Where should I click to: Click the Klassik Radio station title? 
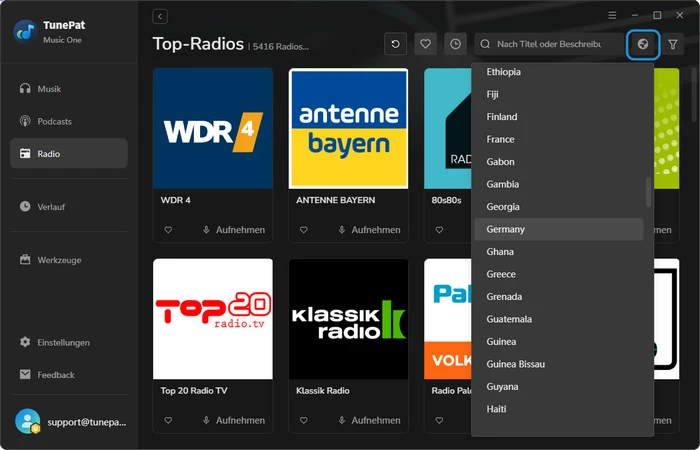point(323,391)
